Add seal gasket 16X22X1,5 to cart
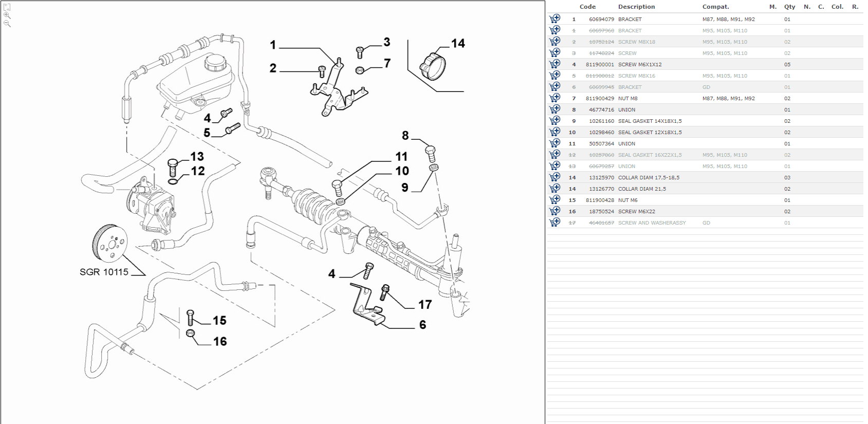Screen dimensions: 868x424 click(555, 155)
